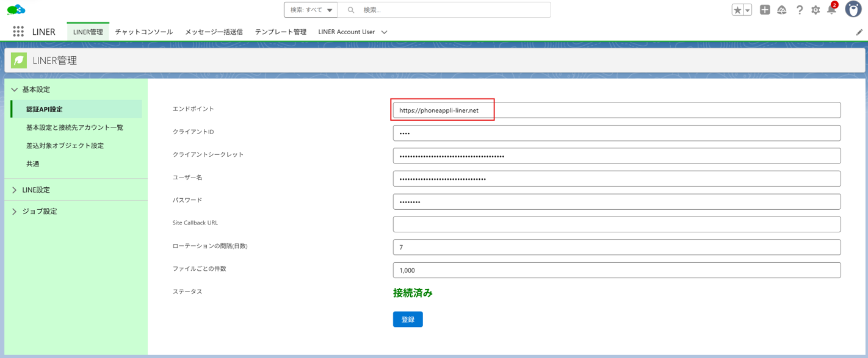Click the Salesforce help question mark icon
The width and height of the screenshot is (868, 358).
799,10
